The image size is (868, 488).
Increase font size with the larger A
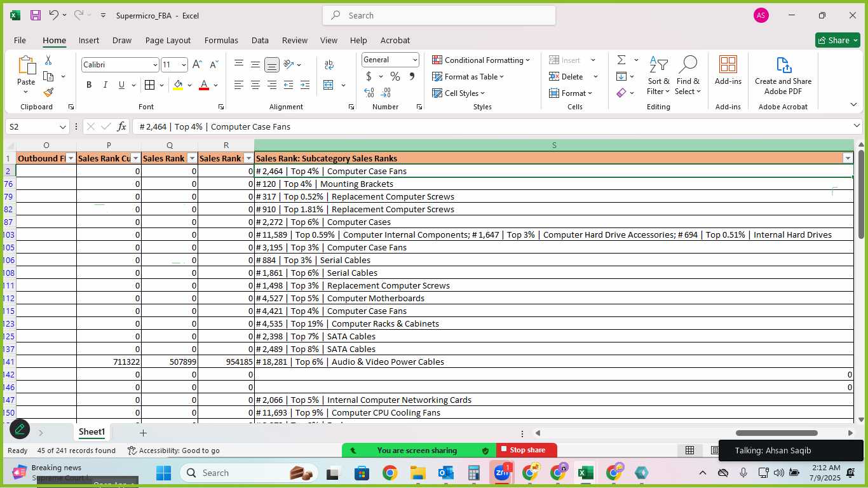coord(197,64)
